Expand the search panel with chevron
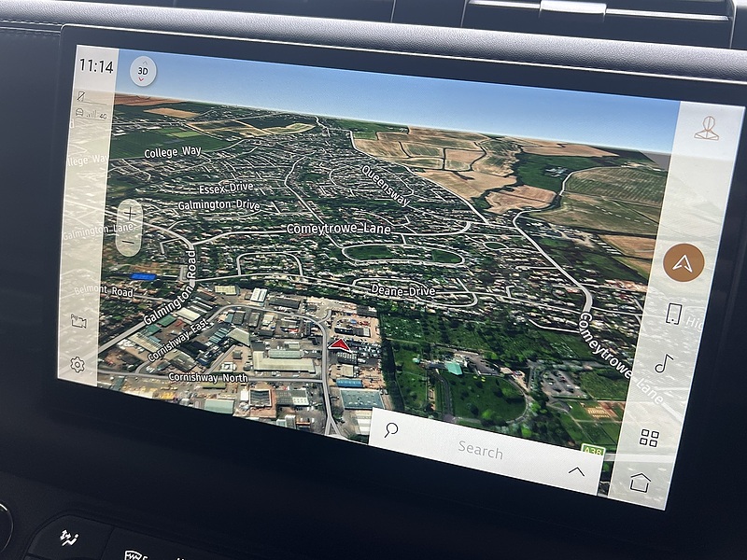 pyautogui.click(x=576, y=470)
